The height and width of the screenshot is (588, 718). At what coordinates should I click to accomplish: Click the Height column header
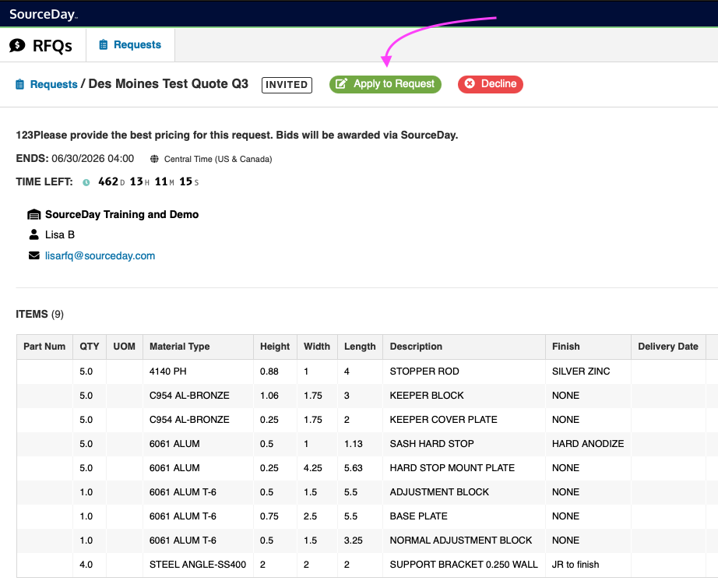(275, 347)
